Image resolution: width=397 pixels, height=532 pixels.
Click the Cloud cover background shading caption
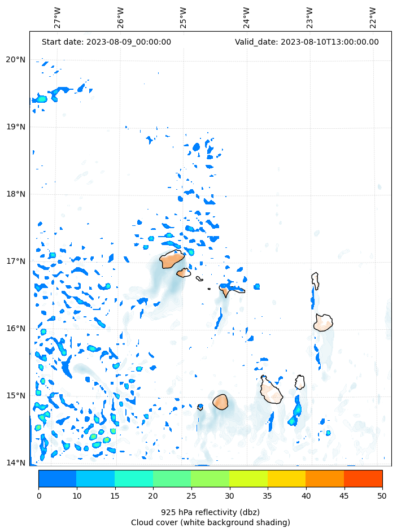click(210, 522)
